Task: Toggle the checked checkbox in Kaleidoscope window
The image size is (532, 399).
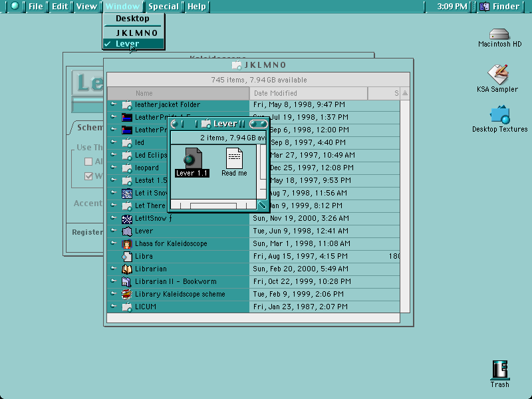Action: 88,176
